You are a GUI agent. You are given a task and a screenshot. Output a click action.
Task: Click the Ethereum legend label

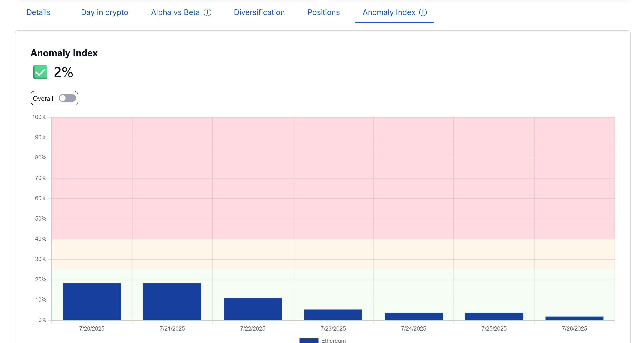coord(333,341)
